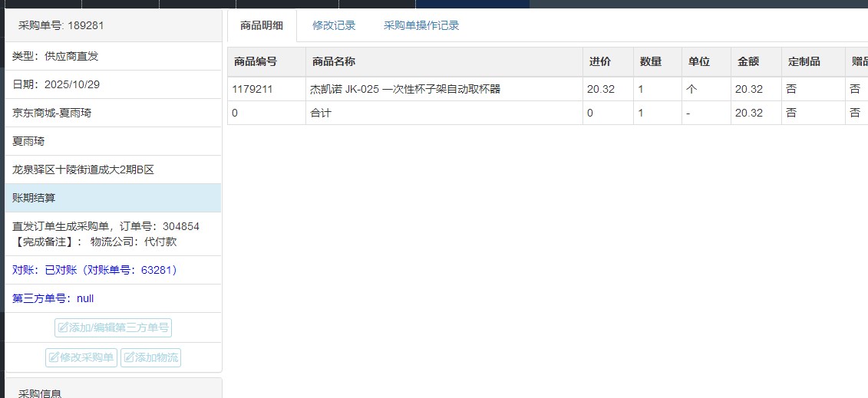868x398 pixels.
Task: Click the 商品名称 column header
Action: coord(333,61)
